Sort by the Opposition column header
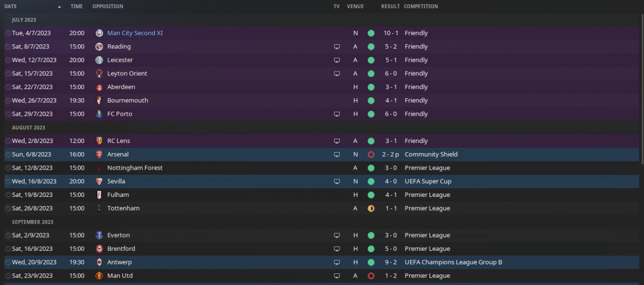Viewport: 644px width, 285px height. coord(108,7)
